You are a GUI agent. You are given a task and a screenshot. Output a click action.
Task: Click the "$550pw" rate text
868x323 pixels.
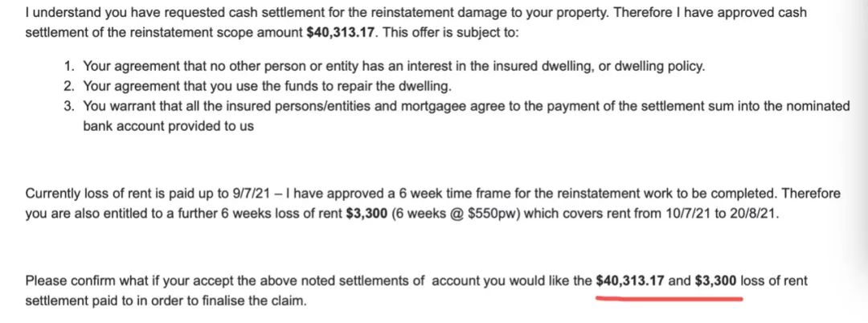[x=482, y=213]
